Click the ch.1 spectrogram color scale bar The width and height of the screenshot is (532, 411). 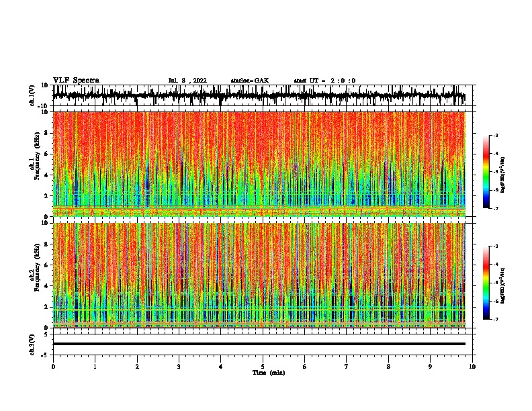[486, 172]
